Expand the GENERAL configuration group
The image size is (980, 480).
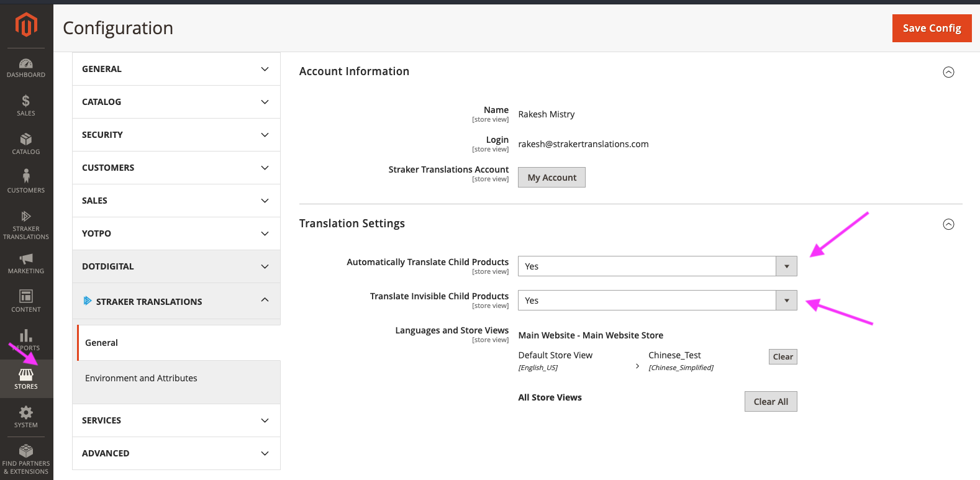click(176, 69)
